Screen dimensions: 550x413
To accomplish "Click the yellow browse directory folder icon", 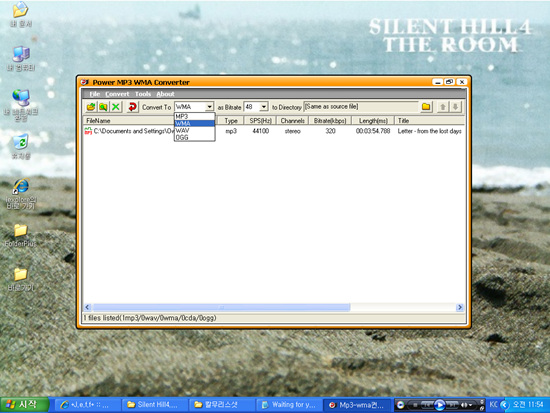I will [426, 107].
